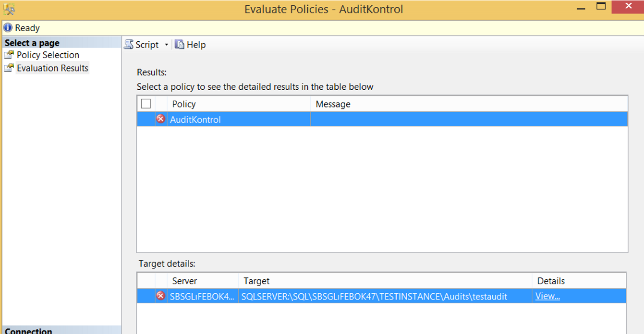This screenshot has width=644, height=334.
Task: Open the View... details link
Action: tap(547, 296)
